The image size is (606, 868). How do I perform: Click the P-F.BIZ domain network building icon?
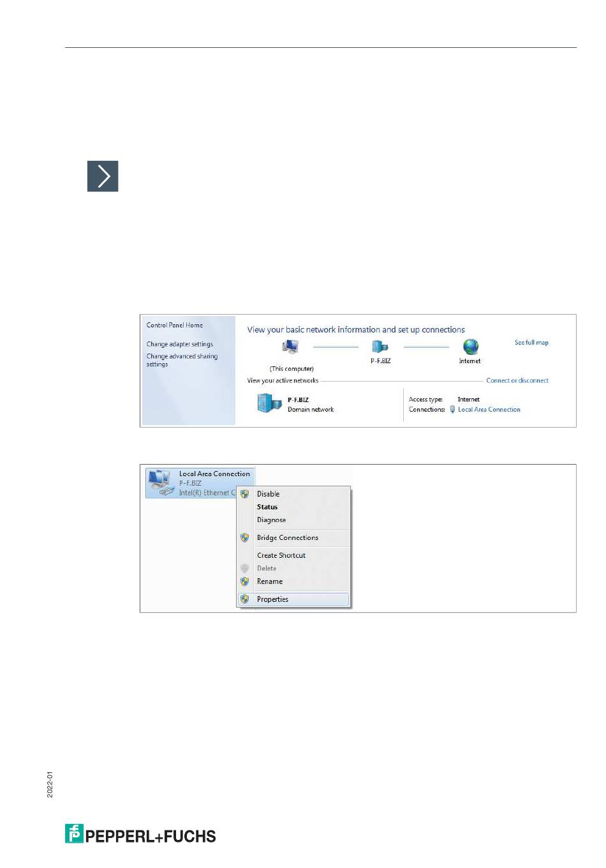tap(269, 403)
